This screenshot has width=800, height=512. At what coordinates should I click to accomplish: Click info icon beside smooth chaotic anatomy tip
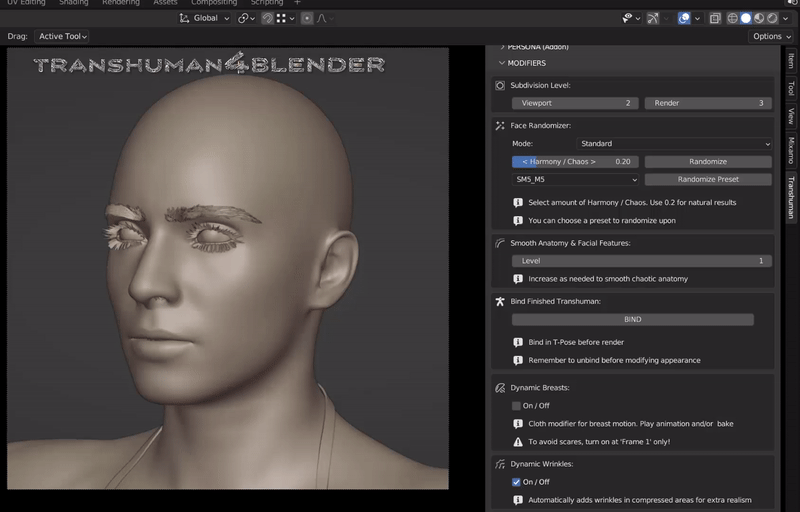[518, 279]
